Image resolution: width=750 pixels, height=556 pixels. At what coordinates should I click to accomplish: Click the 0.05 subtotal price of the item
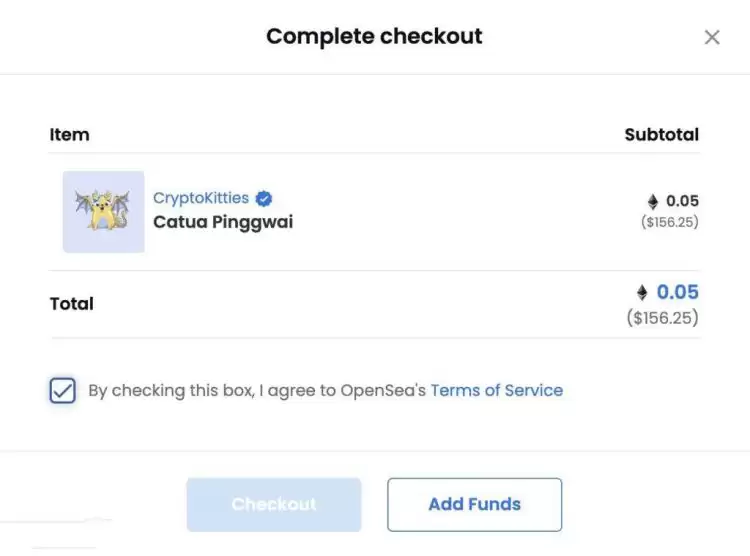click(x=682, y=201)
